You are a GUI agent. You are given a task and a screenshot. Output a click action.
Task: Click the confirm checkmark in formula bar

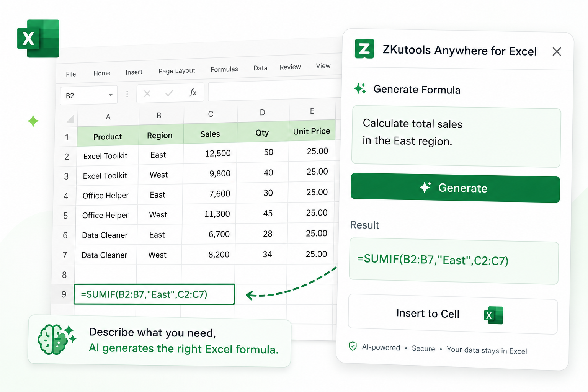(169, 93)
